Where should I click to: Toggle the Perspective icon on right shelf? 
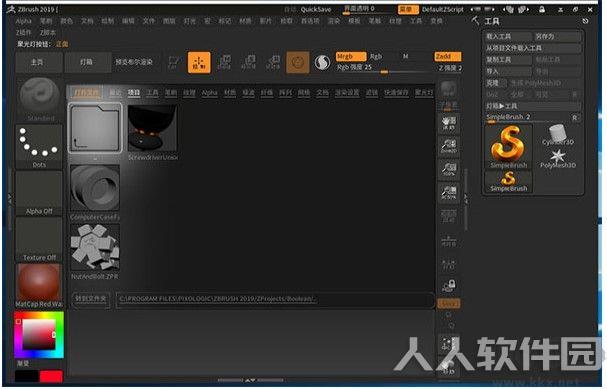[x=449, y=216]
